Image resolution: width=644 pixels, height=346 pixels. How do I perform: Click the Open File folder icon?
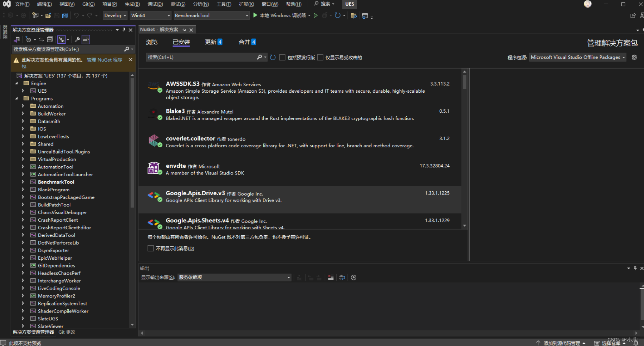[x=48, y=16]
